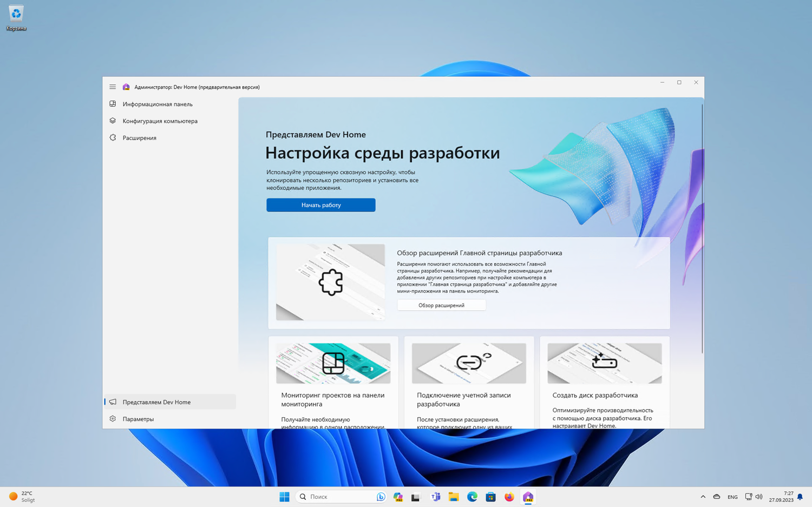Expand the hidden system tray icons chevron
Image resolution: width=812 pixels, height=507 pixels.
point(703,497)
